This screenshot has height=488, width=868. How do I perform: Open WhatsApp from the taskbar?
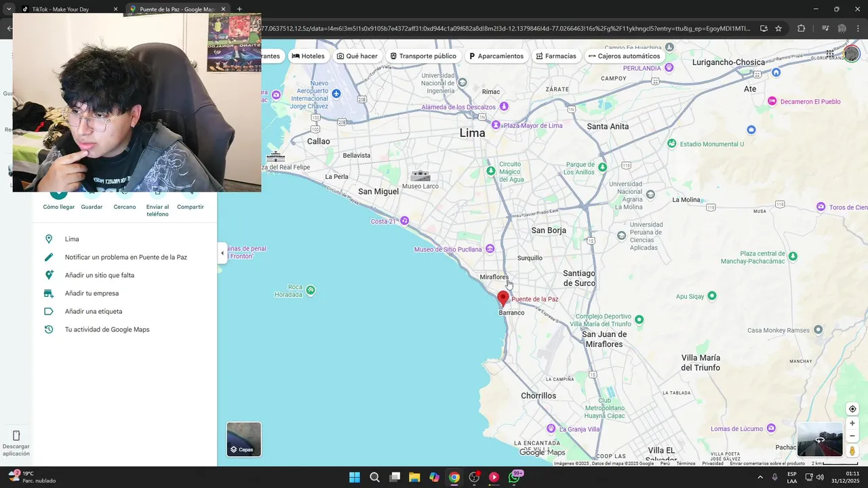tap(514, 477)
